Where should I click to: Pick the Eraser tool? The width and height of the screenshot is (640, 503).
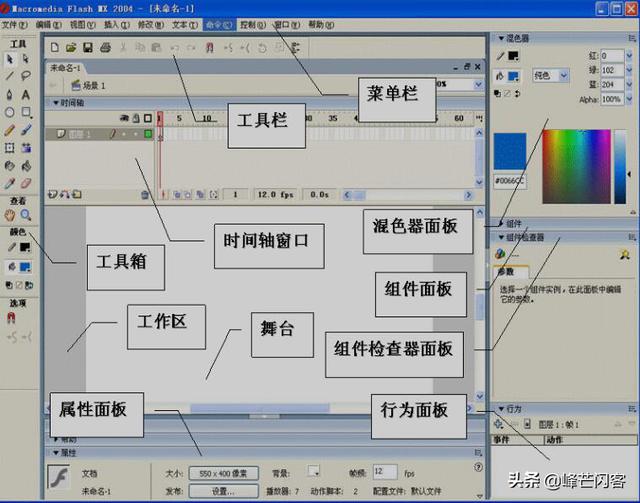(26, 184)
